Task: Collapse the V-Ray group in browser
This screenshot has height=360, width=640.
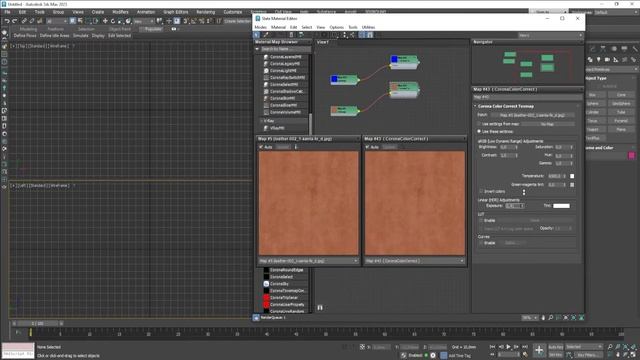Action: pos(262,121)
